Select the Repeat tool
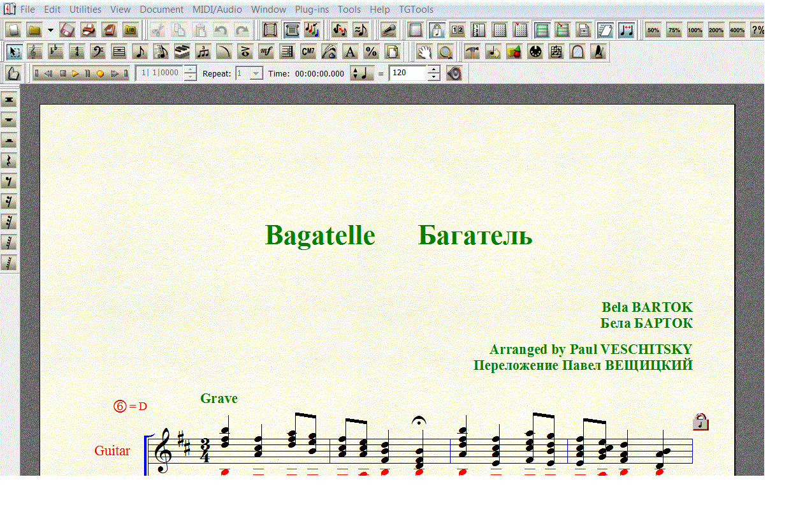The width and height of the screenshot is (812, 521). 287,52
